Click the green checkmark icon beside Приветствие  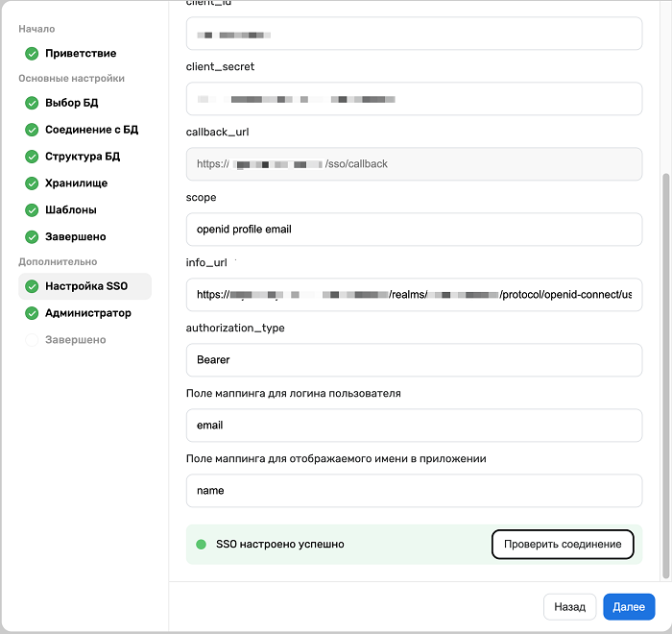click(33, 54)
